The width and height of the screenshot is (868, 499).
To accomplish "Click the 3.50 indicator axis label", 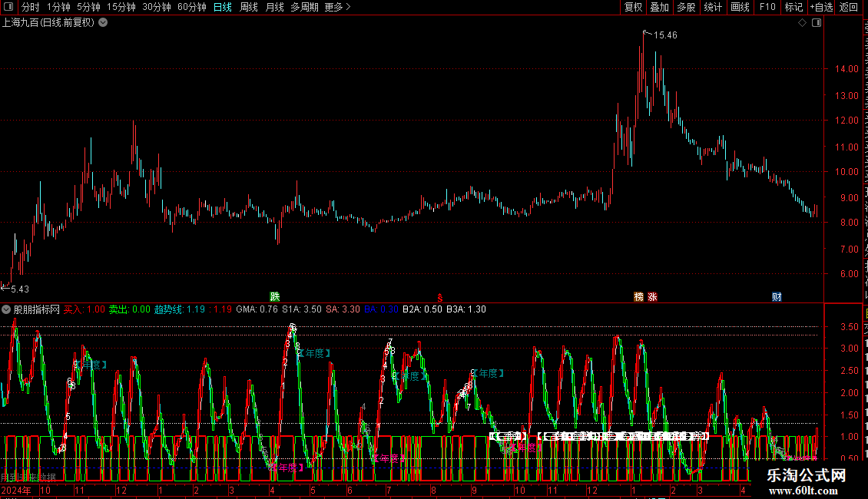I will click(x=850, y=327).
